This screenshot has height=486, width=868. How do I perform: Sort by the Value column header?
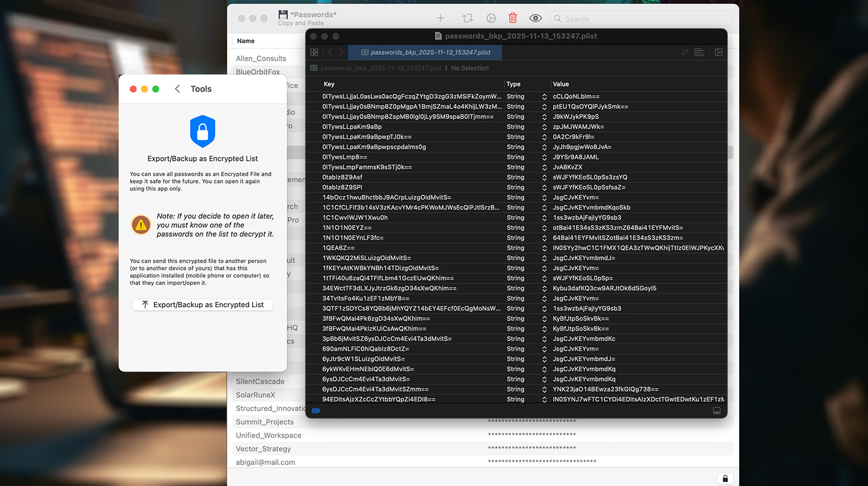click(561, 84)
